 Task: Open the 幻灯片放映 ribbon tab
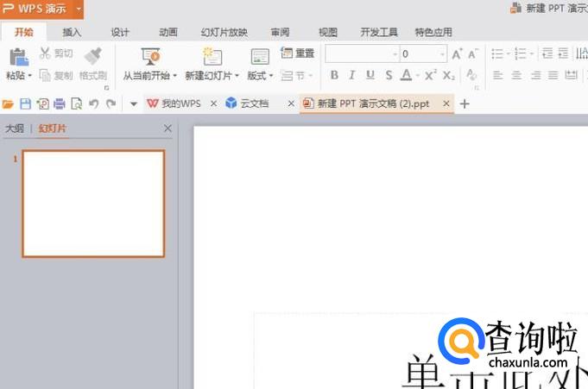(224, 32)
